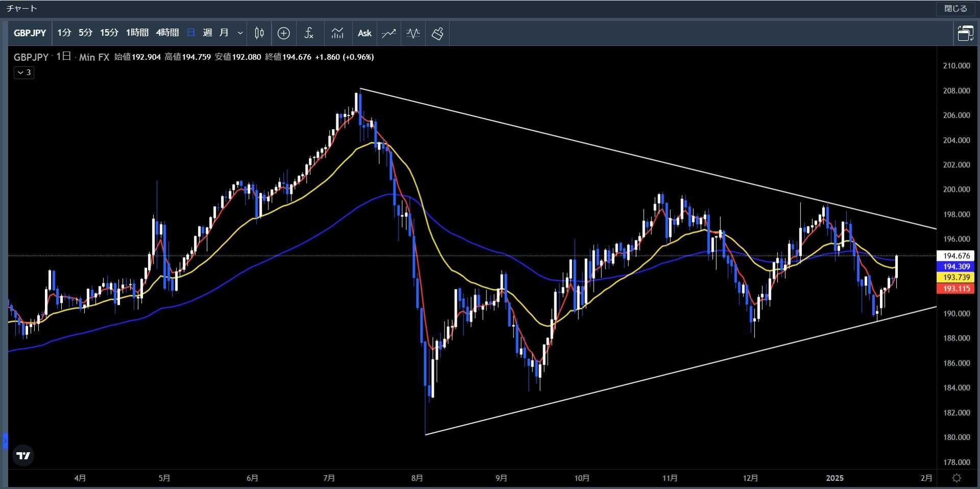Click the 安値192.080 low value in legend
Viewport: 980px width, 489px height.
[x=238, y=57]
